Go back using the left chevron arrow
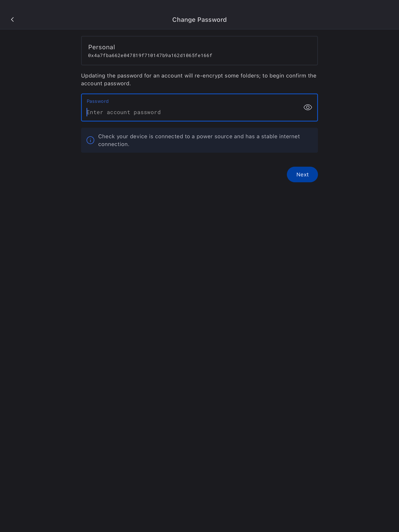This screenshot has height=532, width=399. coord(12,19)
